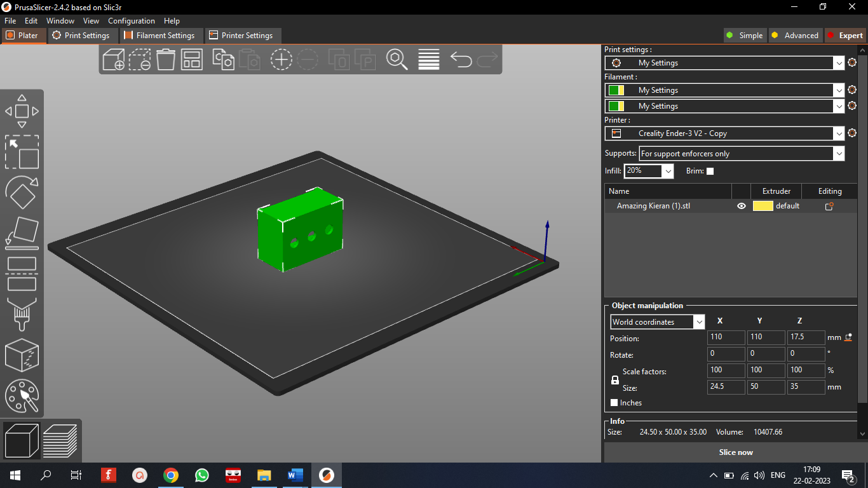Expand the Supports dropdown

[x=839, y=154]
